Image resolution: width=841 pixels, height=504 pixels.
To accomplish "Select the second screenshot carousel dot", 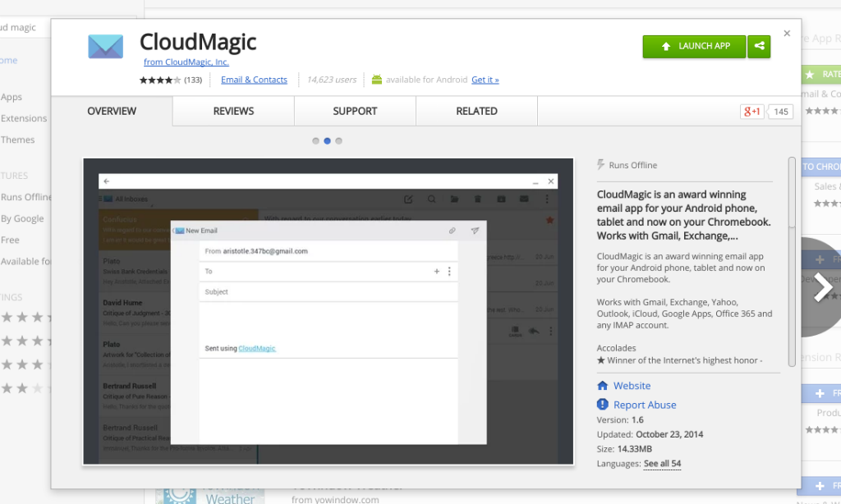I will pos(327,141).
